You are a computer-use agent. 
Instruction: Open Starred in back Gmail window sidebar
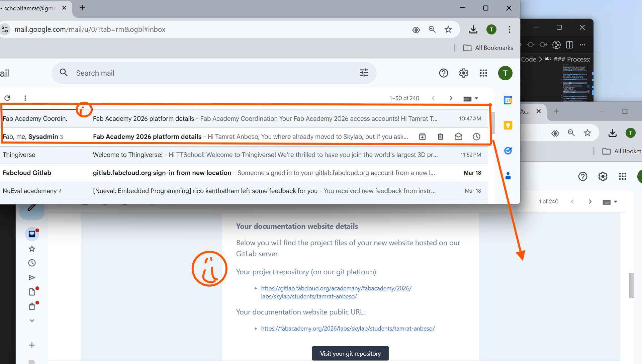point(32,249)
